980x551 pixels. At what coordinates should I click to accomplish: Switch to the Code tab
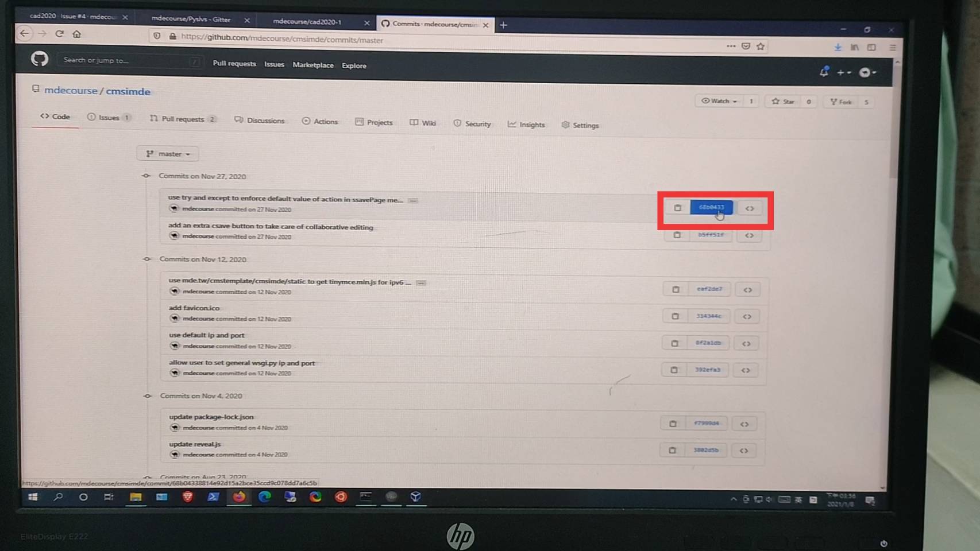pyautogui.click(x=55, y=117)
